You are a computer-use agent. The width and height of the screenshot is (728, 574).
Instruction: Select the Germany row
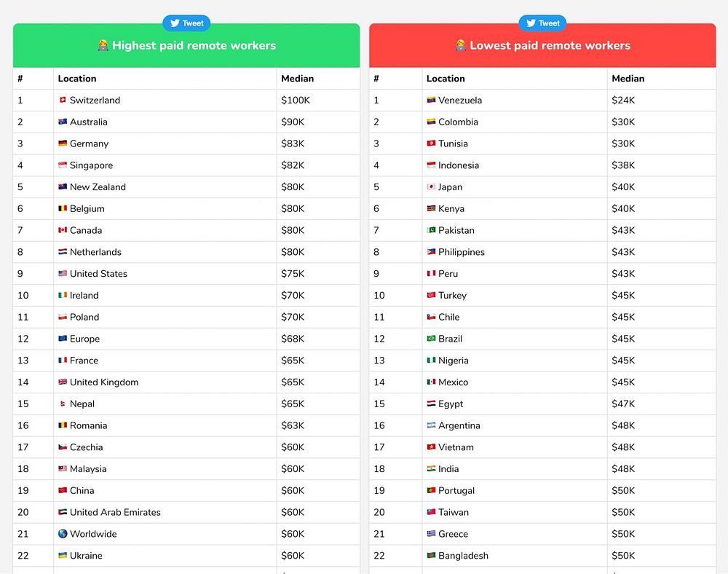point(186,143)
